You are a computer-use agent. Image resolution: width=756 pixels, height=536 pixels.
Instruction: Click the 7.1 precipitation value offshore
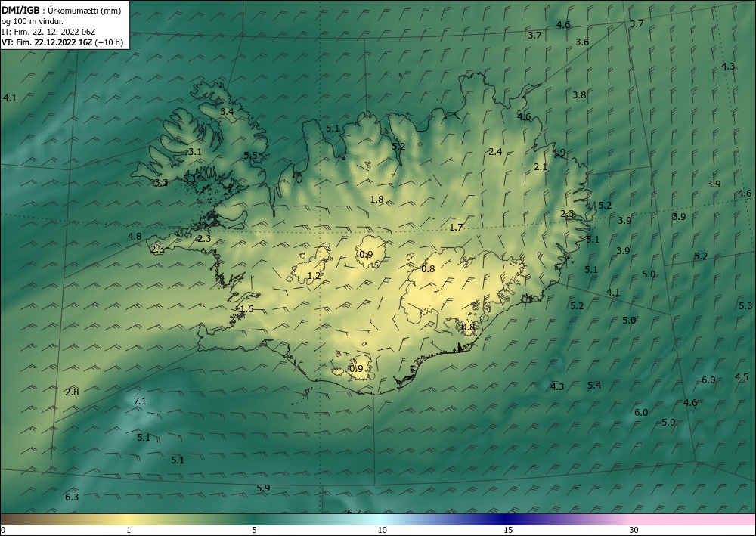point(140,401)
